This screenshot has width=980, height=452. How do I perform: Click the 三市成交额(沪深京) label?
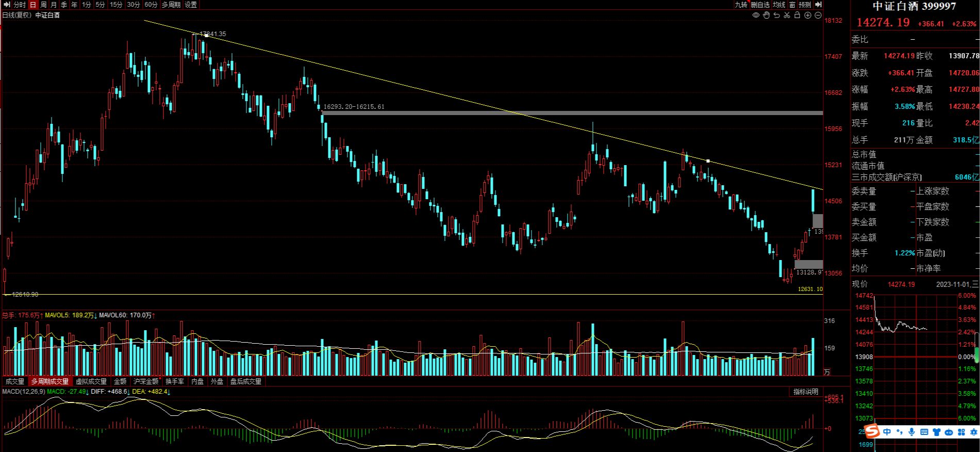(x=887, y=177)
